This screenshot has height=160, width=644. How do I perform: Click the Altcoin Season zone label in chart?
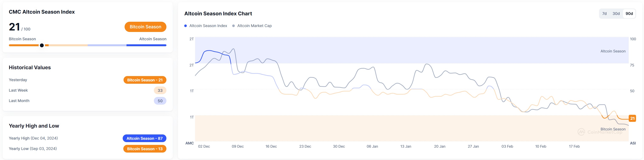point(613,51)
